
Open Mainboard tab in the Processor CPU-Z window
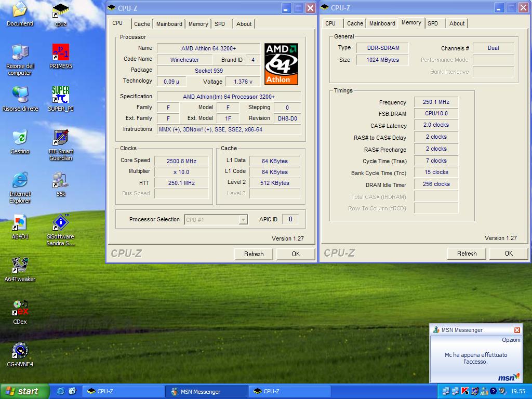click(x=169, y=24)
